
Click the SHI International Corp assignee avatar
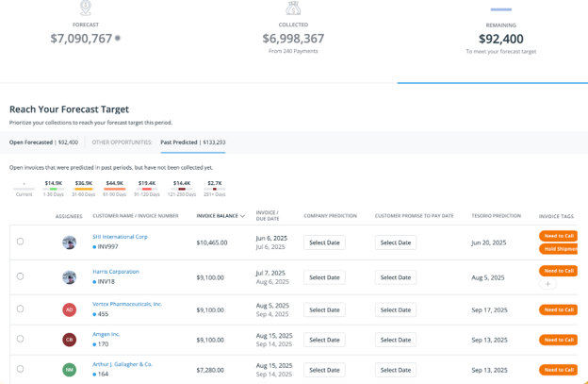(69, 242)
